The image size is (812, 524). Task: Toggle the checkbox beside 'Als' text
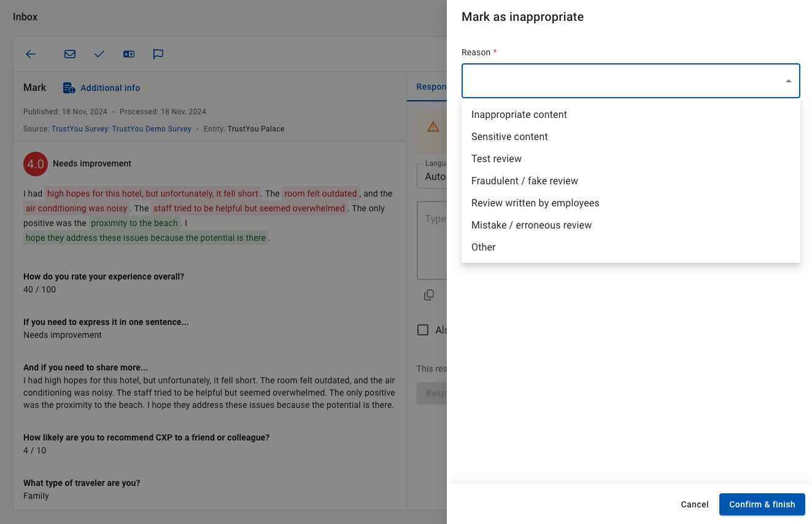click(x=423, y=330)
